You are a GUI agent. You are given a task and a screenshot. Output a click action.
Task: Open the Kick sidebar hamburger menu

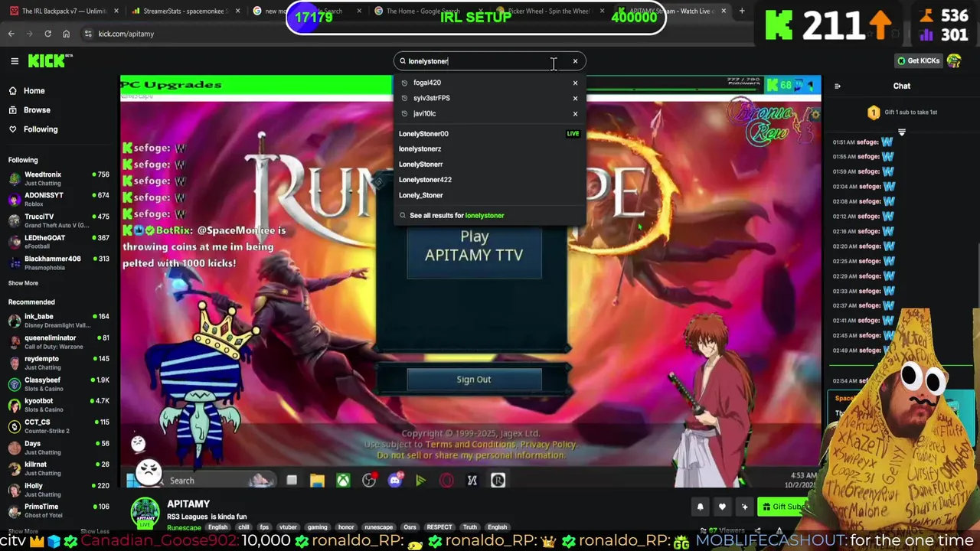[x=15, y=61]
